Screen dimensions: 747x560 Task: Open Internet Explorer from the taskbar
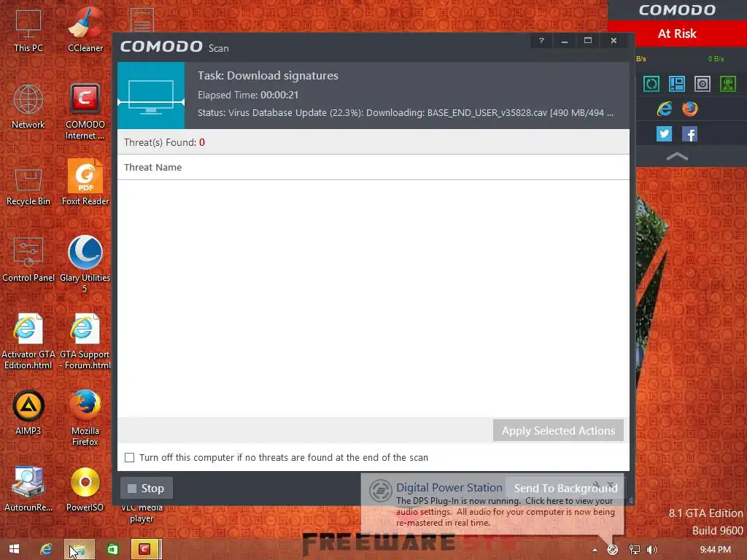click(x=46, y=550)
